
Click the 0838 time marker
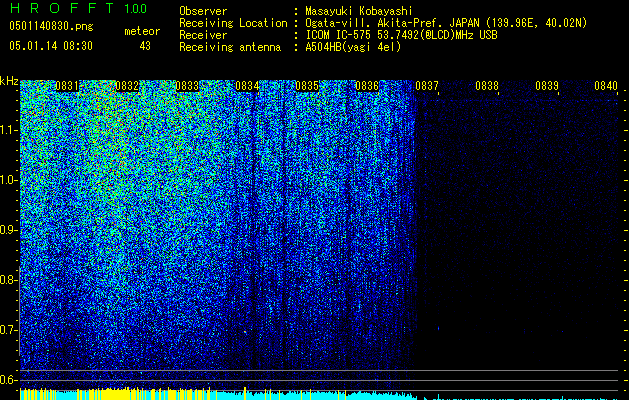(x=487, y=86)
